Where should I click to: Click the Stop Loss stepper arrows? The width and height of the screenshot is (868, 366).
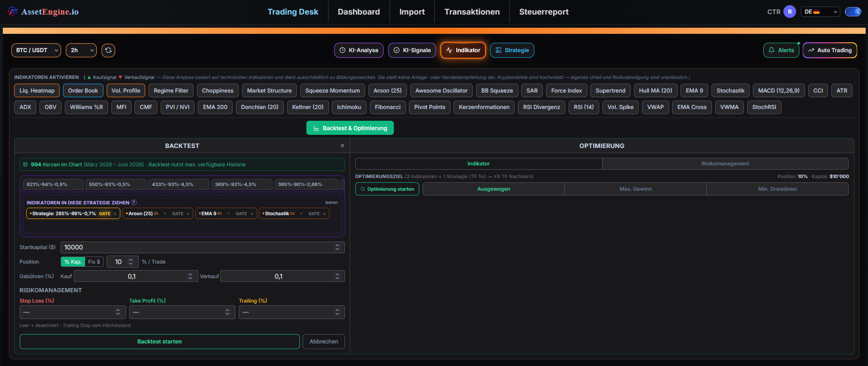118,312
